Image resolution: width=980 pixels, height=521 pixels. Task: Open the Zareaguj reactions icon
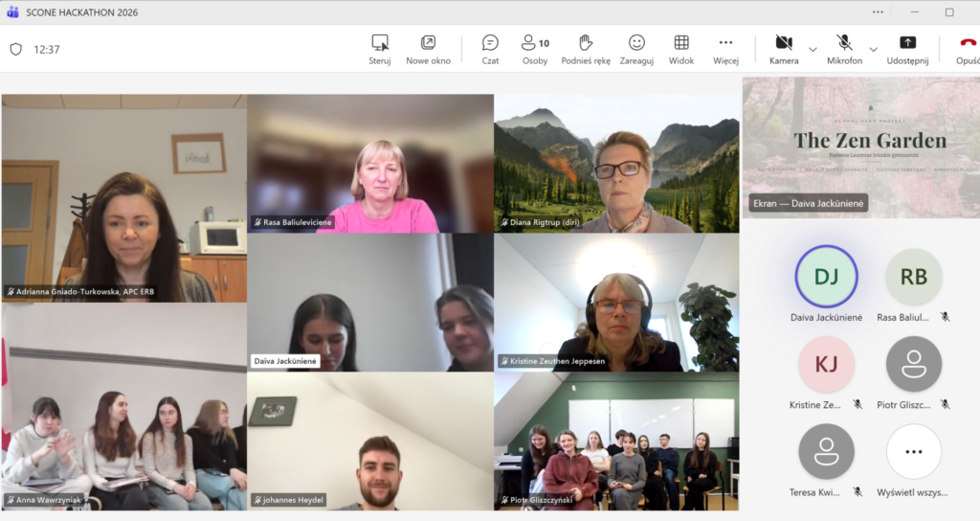[x=636, y=43]
